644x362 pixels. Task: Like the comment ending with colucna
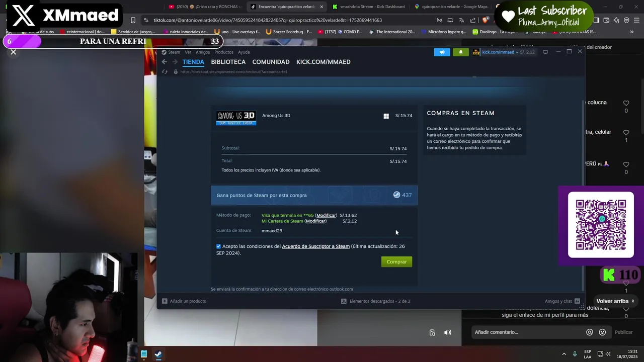(626, 103)
